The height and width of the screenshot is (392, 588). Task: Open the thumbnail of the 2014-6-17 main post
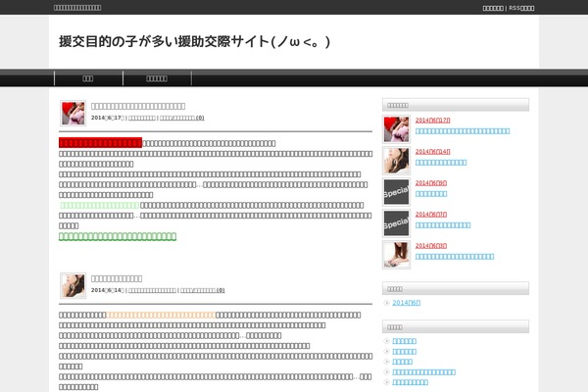tap(73, 114)
